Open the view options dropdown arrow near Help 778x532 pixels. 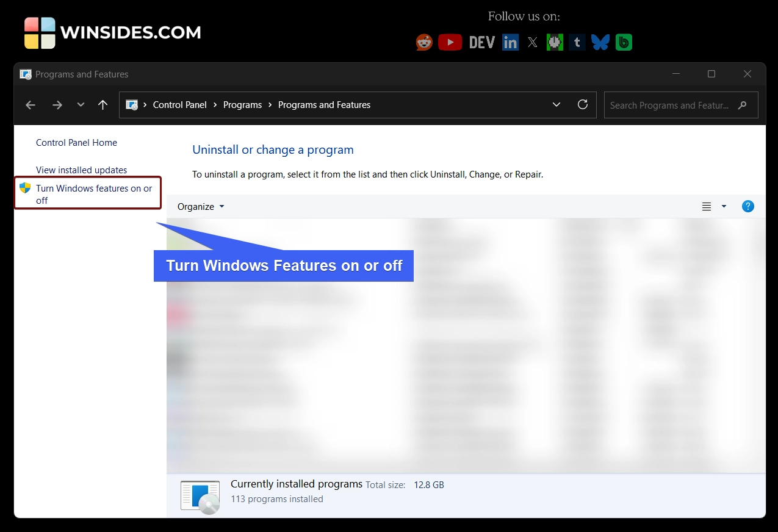(724, 206)
